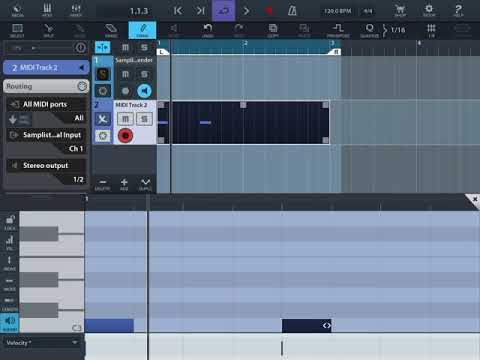The height and width of the screenshot is (360, 480).
Task: Undo the last action
Action: pyautogui.click(x=208, y=30)
